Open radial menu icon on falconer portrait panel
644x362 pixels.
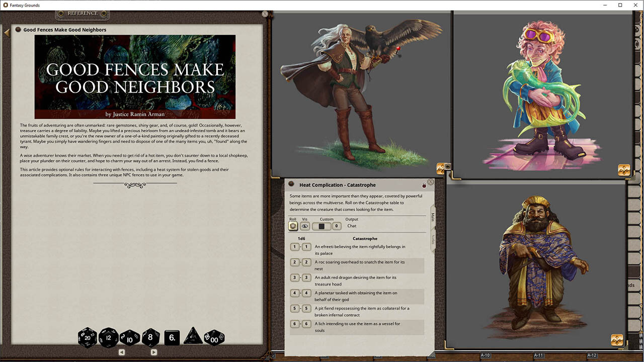tap(441, 169)
